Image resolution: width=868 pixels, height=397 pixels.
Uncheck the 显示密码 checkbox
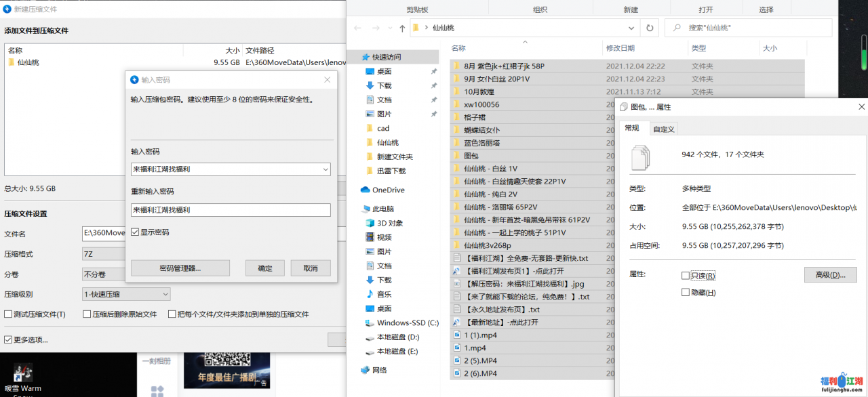(x=135, y=232)
